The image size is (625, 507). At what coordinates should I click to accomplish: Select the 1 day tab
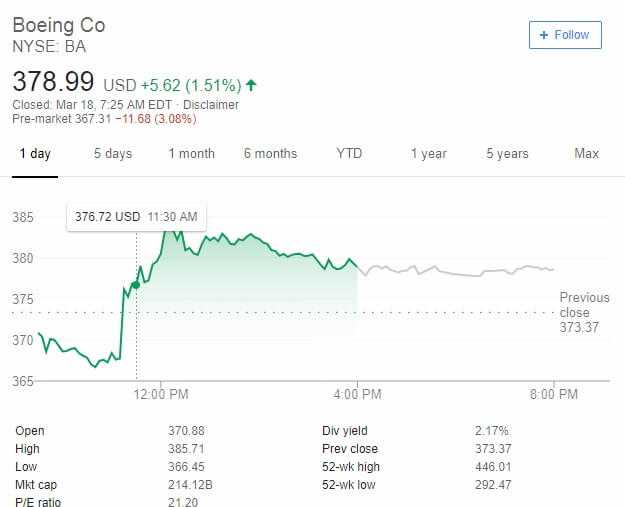(x=35, y=153)
